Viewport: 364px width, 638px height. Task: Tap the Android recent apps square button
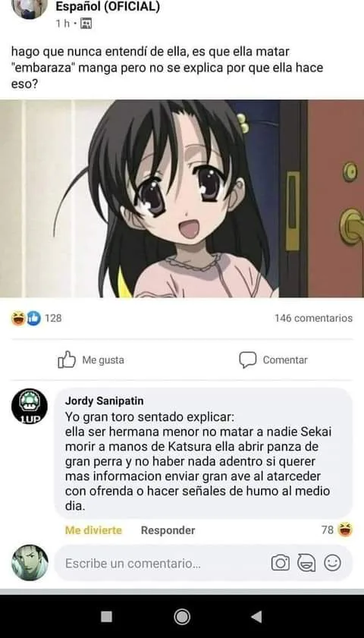tap(107, 617)
